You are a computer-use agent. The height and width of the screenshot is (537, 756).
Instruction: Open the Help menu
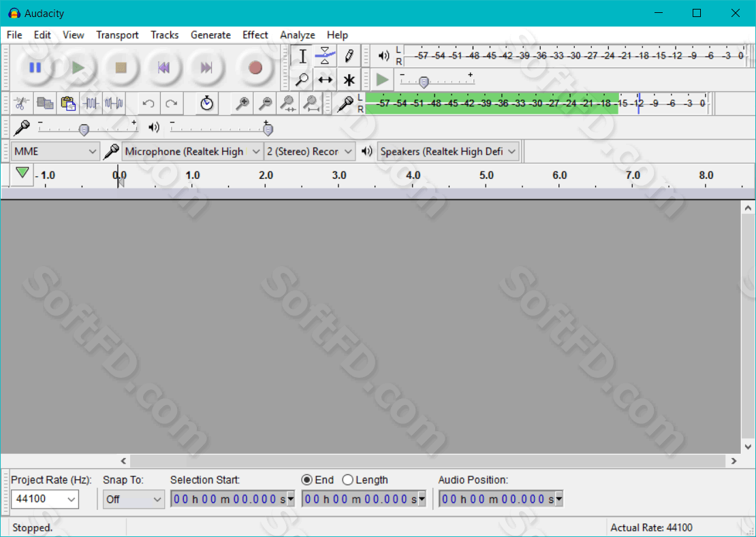point(338,35)
